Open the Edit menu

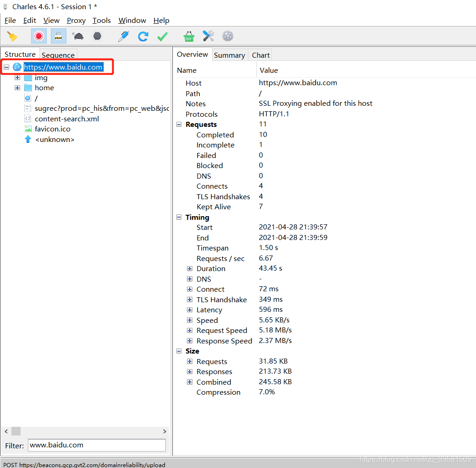tap(29, 20)
